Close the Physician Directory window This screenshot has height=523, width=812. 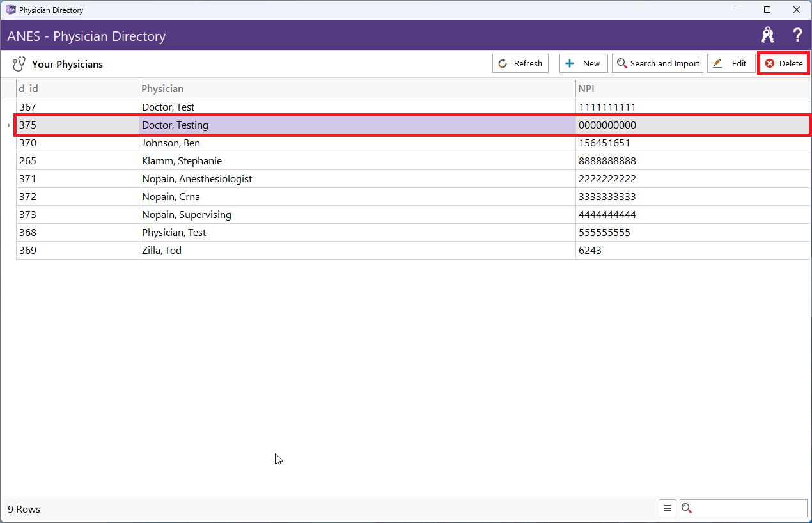click(797, 10)
